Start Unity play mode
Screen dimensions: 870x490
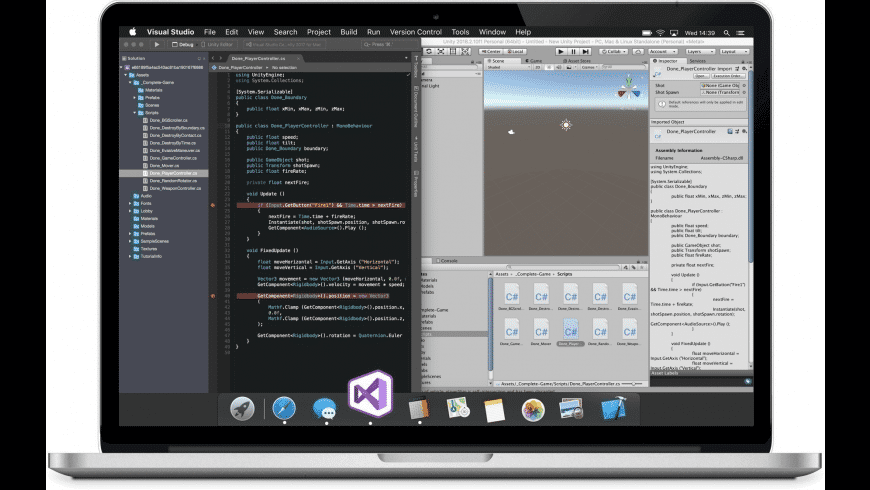point(560,51)
